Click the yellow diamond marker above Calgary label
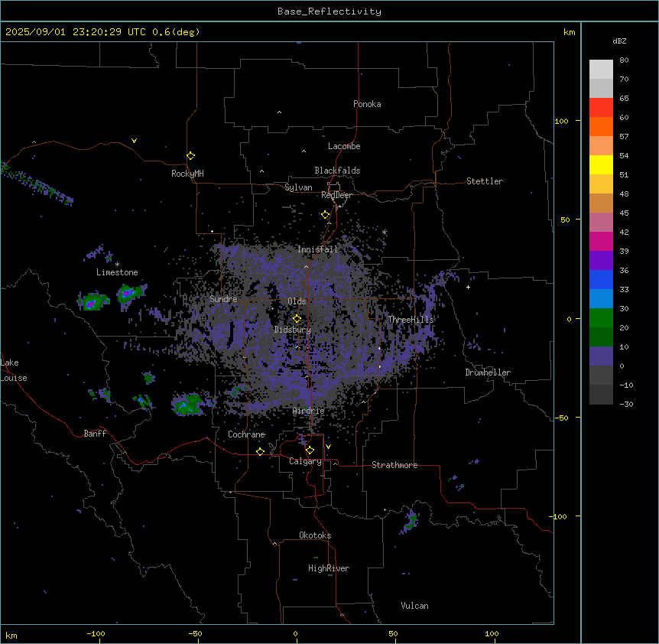Image resolution: width=659 pixels, height=644 pixels. [x=310, y=450]
